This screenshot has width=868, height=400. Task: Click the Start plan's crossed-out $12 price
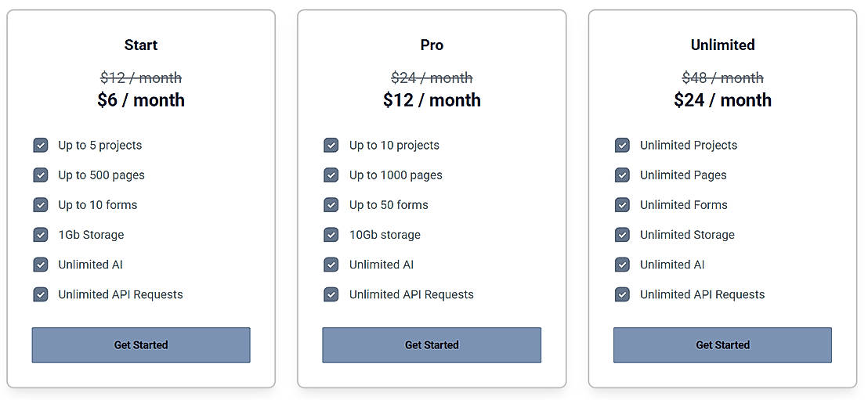[x=141, y=78]
